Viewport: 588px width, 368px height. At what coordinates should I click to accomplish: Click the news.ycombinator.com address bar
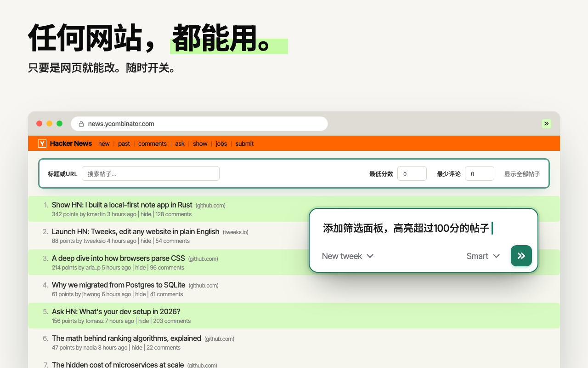199,124
